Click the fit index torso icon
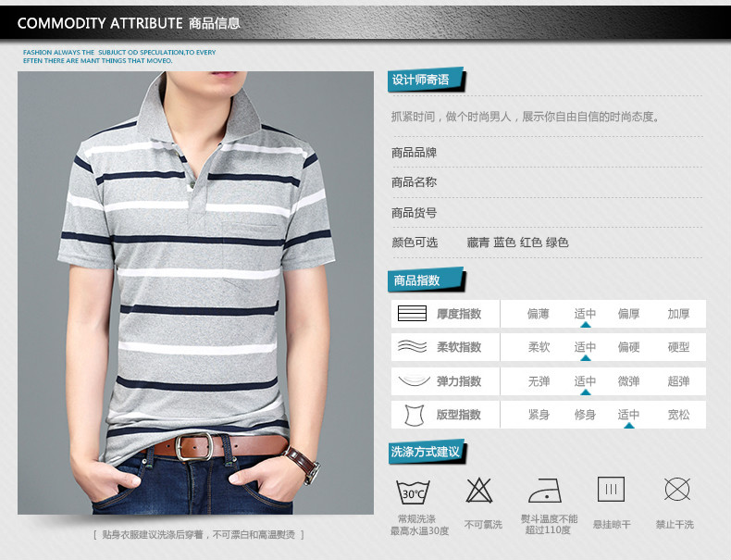Screen dimensions: 731x560 coord(414,415)
